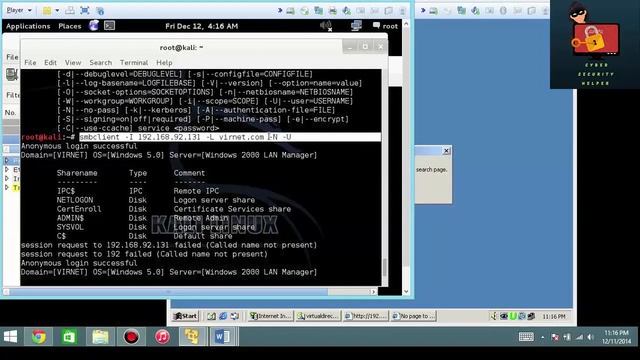Launch the Iceweasel browser icon in Kali panel

tap(93, 26)
